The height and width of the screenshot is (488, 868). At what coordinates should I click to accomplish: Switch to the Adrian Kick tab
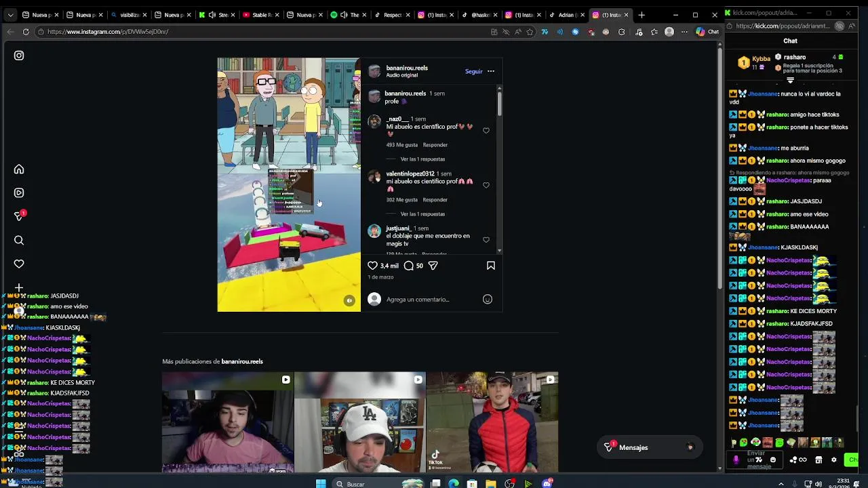click(566, 15)
